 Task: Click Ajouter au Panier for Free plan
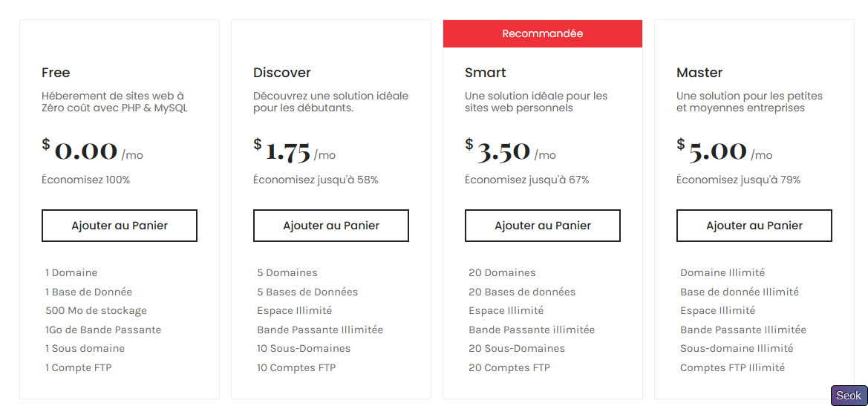pos(120,226)
